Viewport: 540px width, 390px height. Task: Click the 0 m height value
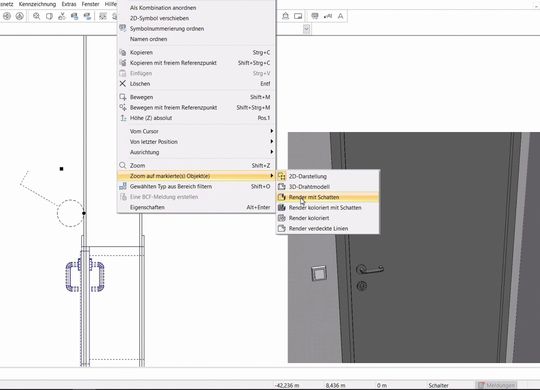382,385
